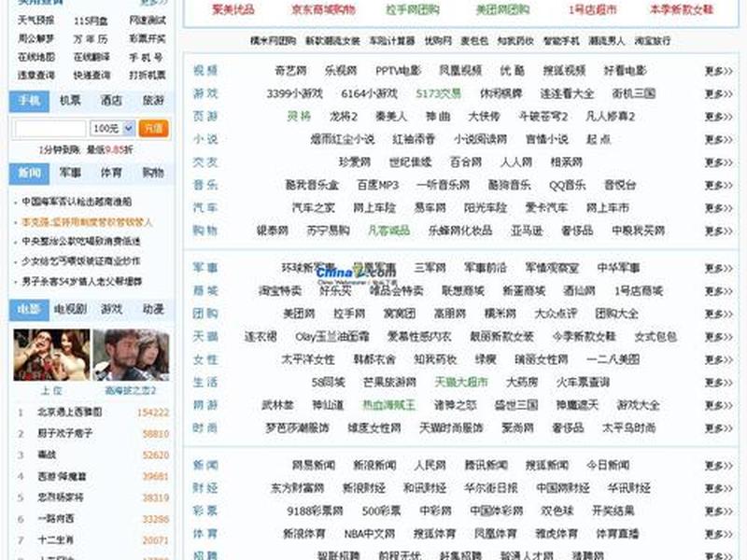Switch to the 机票 tab
The height and width of the screenshot is (560, 747).
[70, 101]
